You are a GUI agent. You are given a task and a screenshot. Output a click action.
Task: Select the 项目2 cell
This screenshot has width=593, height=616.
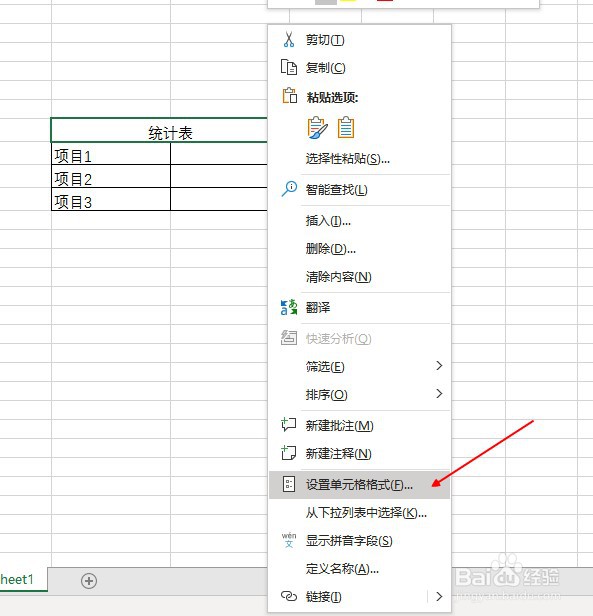coord(111,176)
